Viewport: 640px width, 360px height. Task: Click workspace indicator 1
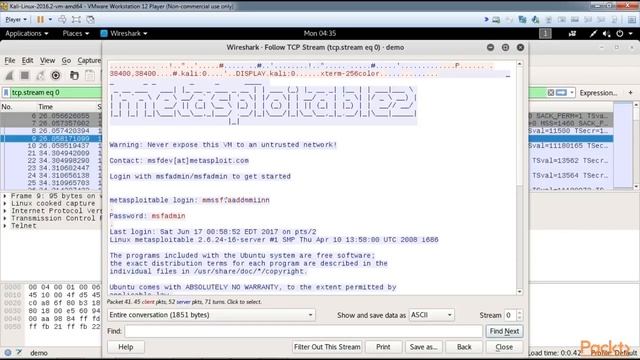(x=545, y=33)
